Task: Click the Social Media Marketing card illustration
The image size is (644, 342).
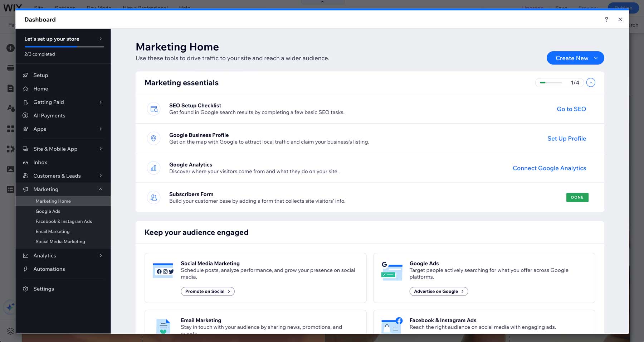Action: [x=164, y=271]
